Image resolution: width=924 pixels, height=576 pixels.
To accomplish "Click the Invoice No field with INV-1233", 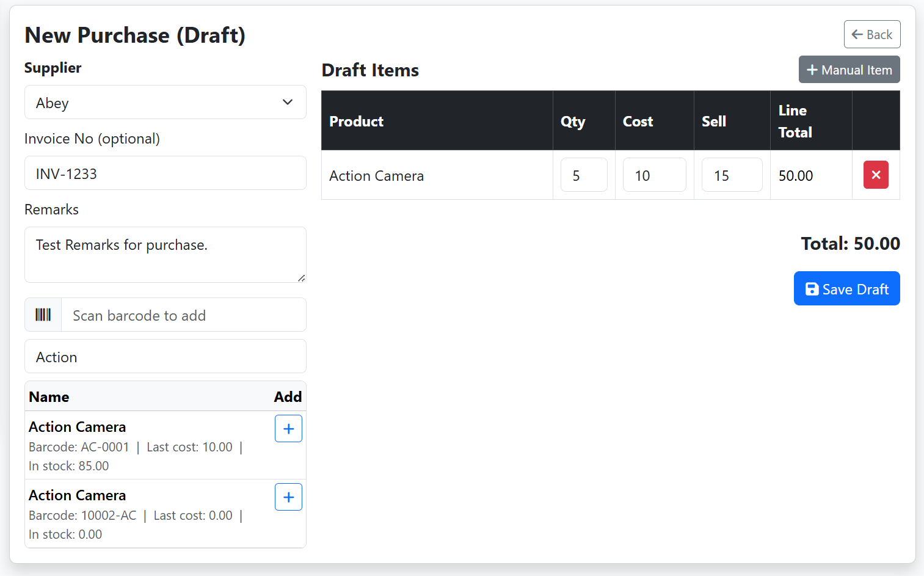I will point(165,173).
